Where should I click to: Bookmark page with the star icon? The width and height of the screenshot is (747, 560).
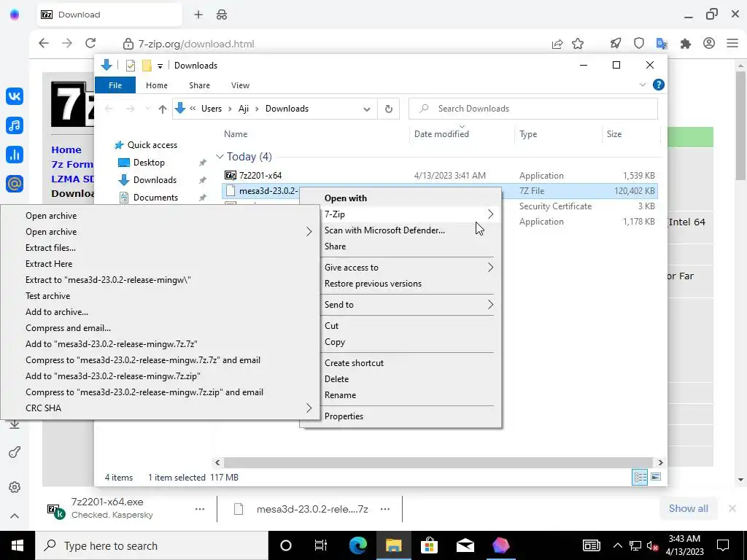[x=578, y=44]
